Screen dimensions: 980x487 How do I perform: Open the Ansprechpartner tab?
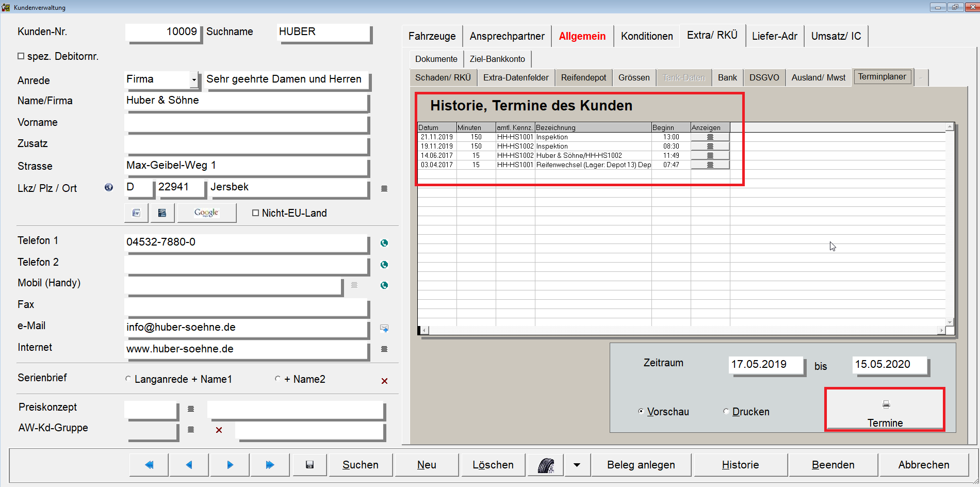[x=507, y=36]
